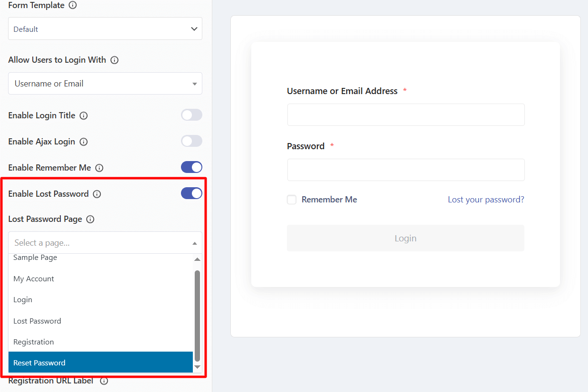Viewport: 588px width, 392px height.
Task: Click the dropdown list scroll up arrow
Action: [x=198, y=259]
